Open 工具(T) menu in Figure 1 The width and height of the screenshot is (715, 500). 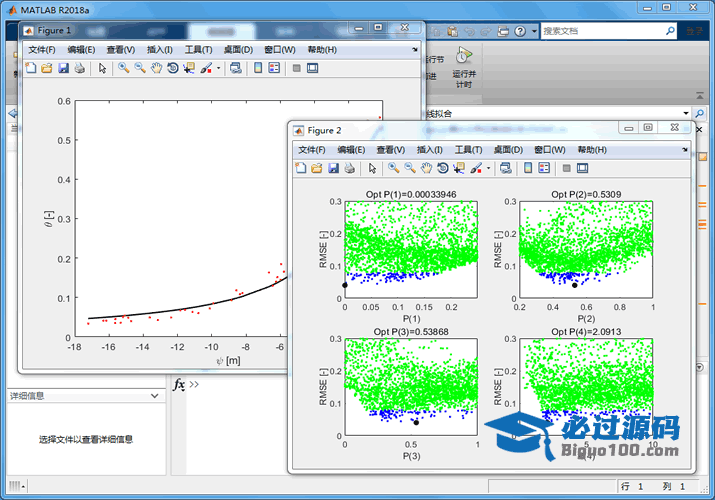(x=198, y=50)
